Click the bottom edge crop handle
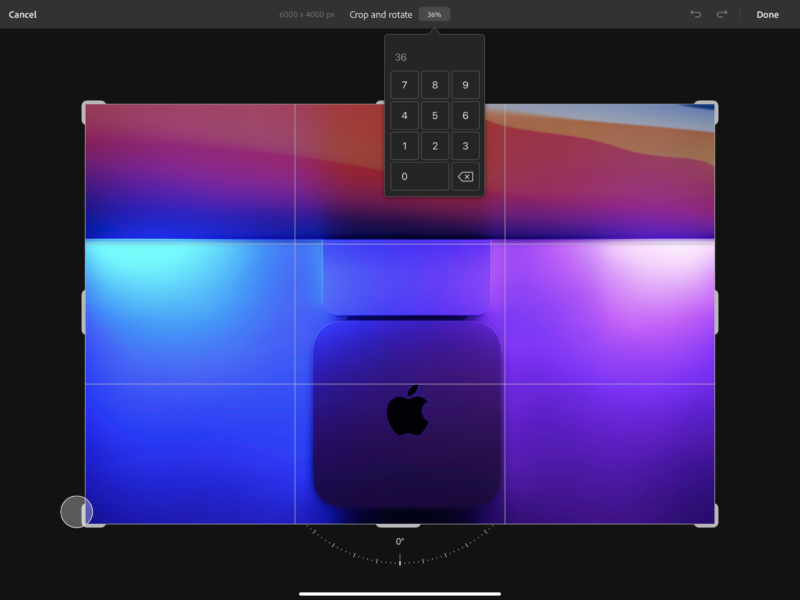The image size is (800, 600). [398, 525]
